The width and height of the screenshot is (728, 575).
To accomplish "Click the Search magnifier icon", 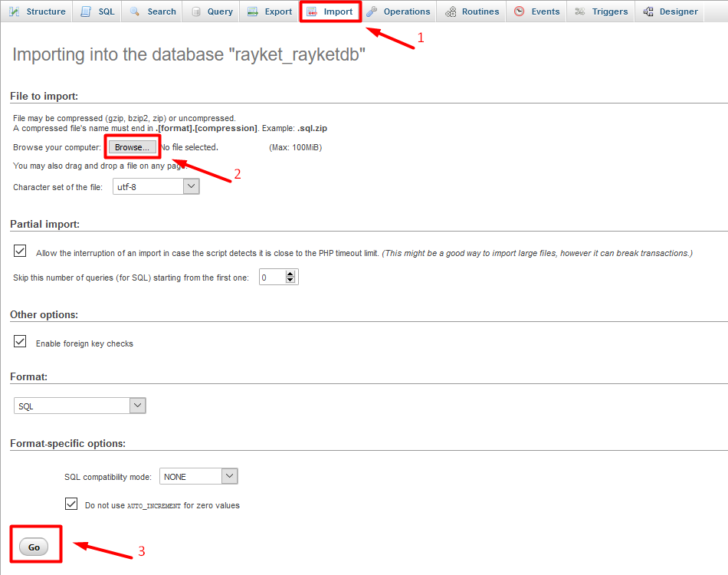I will coord(135,11).
